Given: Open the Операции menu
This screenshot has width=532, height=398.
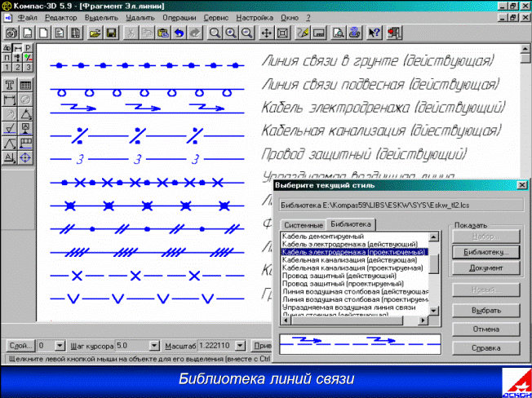Looking at the screenshot, I should point(180,18).
